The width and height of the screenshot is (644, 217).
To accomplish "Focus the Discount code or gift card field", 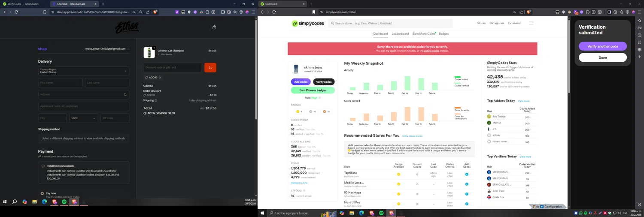I will pyautogui.click(x=173, y=67).
